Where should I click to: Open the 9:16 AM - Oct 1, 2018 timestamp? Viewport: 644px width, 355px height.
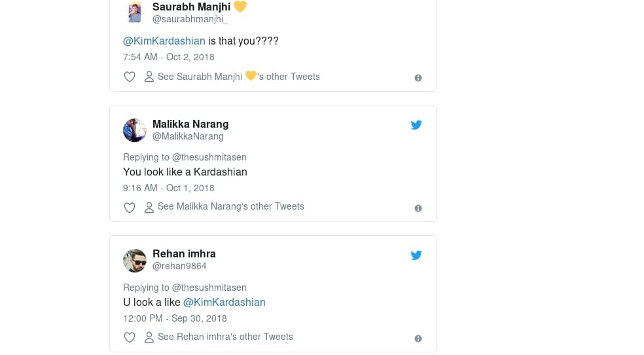pos(169,188)
